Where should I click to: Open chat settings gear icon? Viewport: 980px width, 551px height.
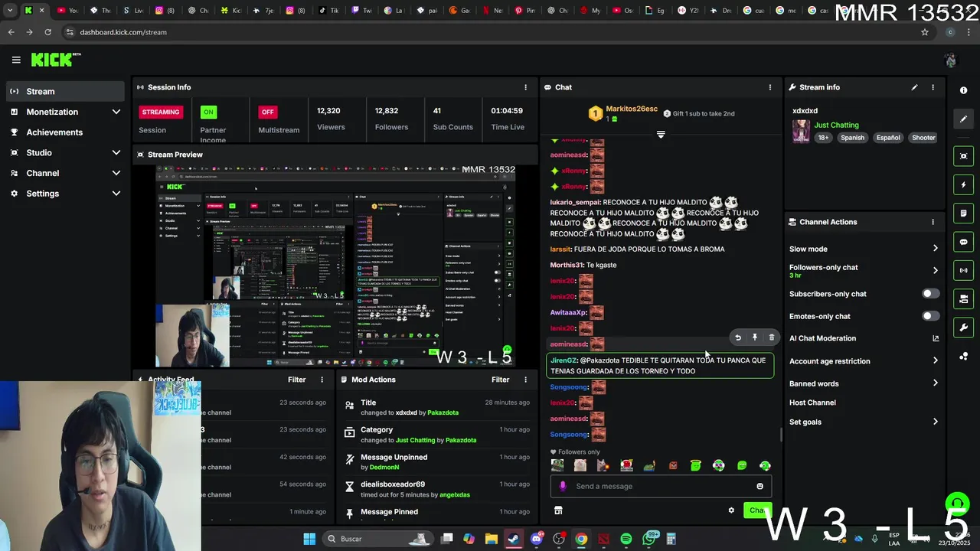click(731, 510)
